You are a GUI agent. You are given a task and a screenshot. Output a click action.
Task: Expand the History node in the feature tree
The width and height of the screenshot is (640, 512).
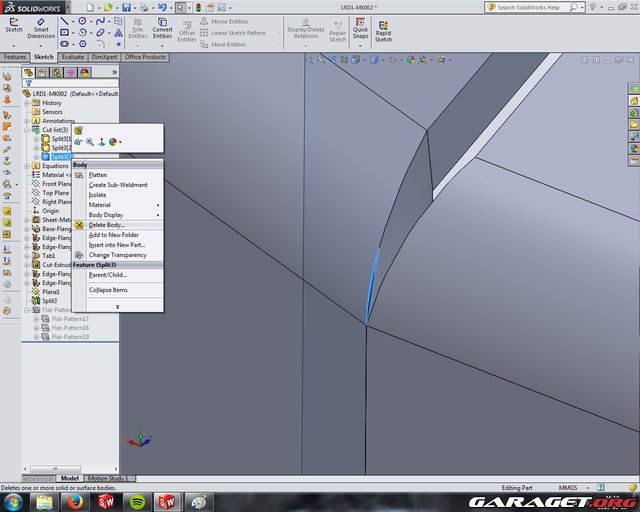[27, 103]
